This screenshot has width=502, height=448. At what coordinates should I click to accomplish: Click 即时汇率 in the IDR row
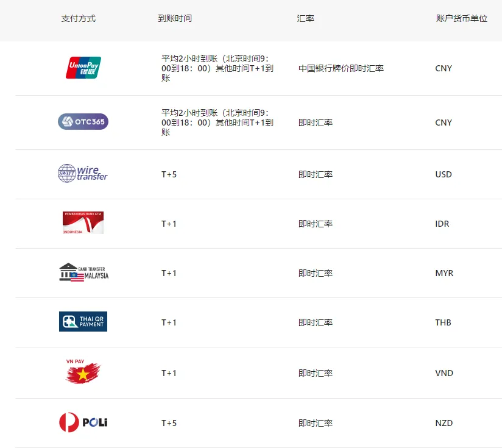click(x=316, y=224)
